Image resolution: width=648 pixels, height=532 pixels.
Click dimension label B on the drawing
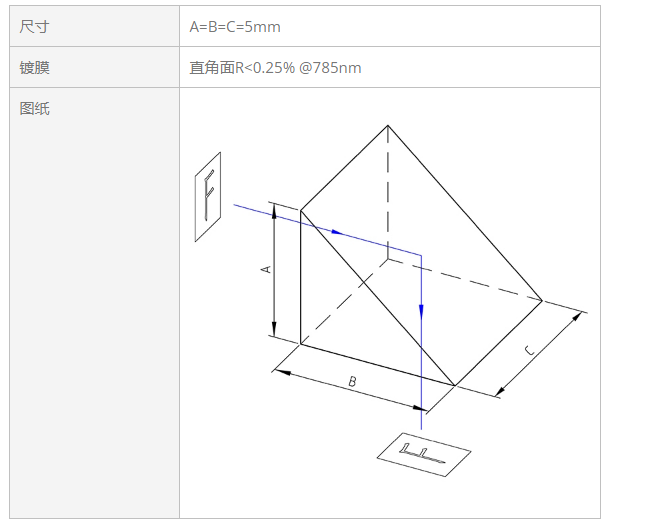352,381
